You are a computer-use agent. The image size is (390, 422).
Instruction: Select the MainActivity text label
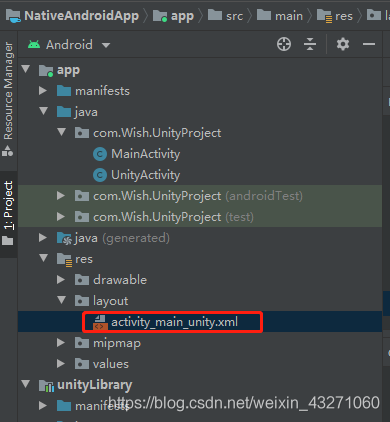point(146,154)
